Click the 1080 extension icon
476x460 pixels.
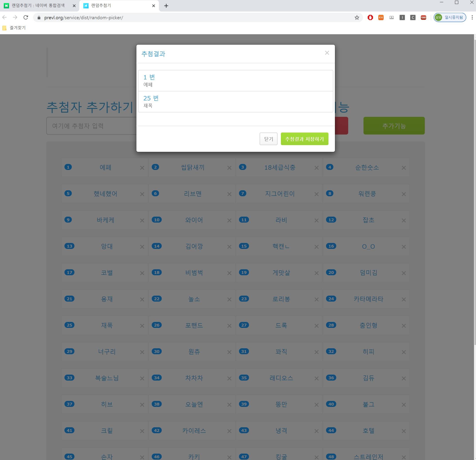coord(423,17)
